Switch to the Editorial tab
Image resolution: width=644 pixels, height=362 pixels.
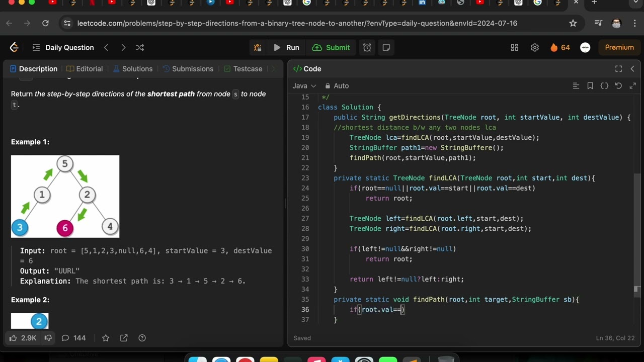[x=85, y=69]
